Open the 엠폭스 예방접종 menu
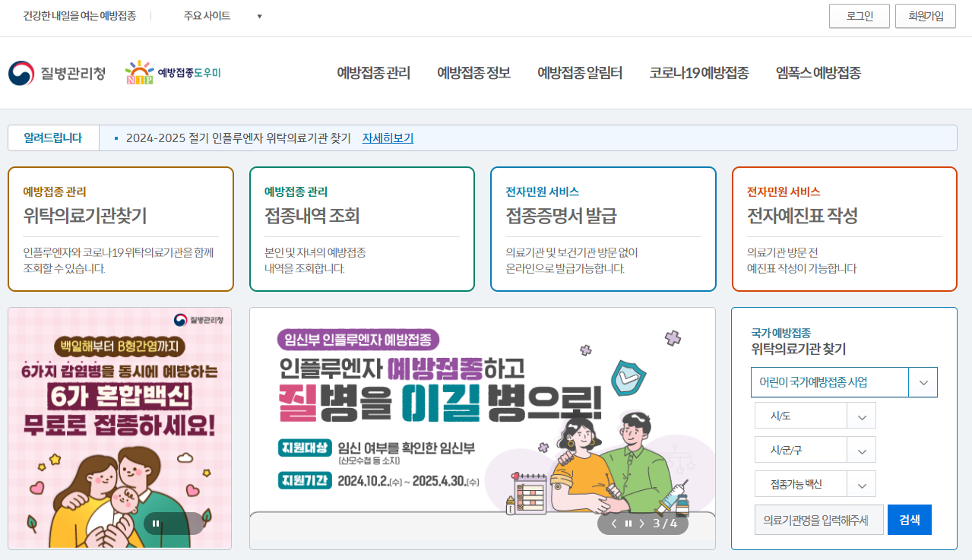 point(818,74)
